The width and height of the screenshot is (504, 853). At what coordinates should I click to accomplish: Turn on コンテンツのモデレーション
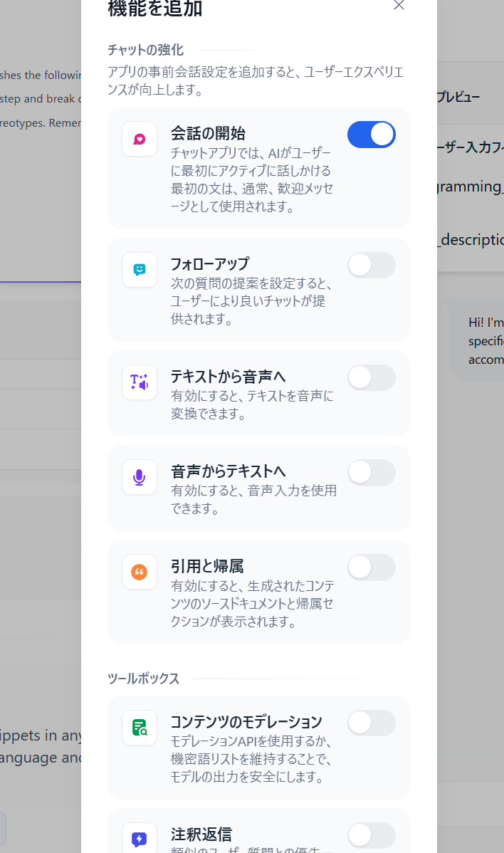[x=371, y=723]
